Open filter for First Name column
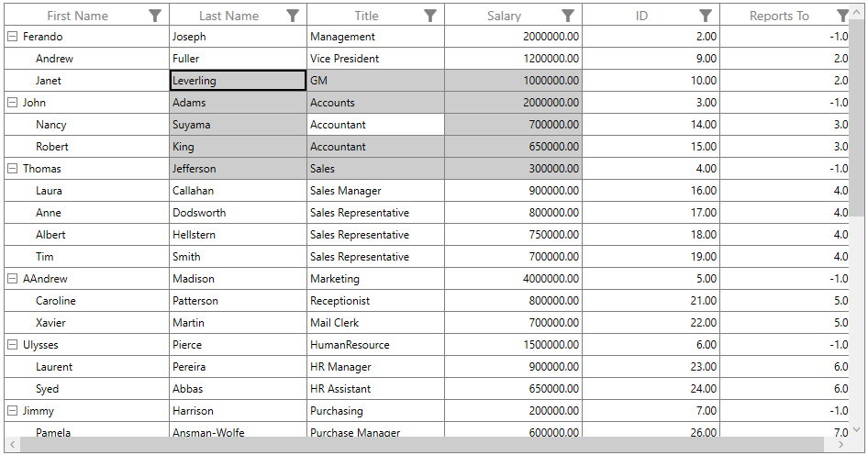 (155, 16)
